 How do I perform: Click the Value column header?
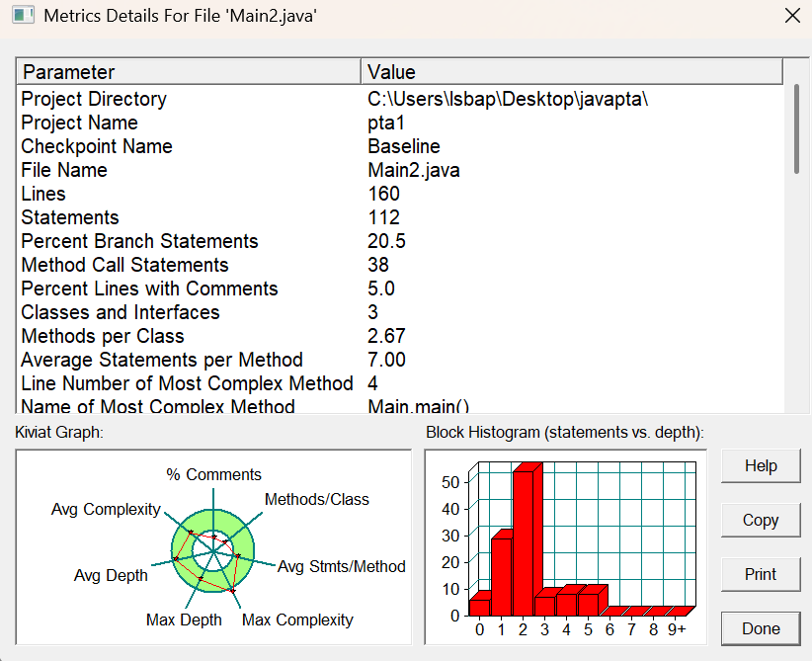572,71
